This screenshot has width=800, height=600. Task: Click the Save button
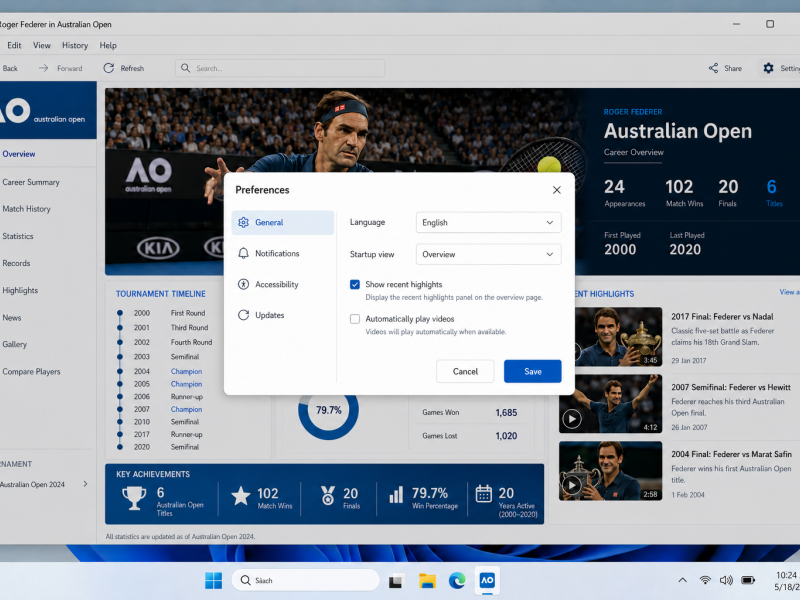pyautogui.click(x=533, y=371)
